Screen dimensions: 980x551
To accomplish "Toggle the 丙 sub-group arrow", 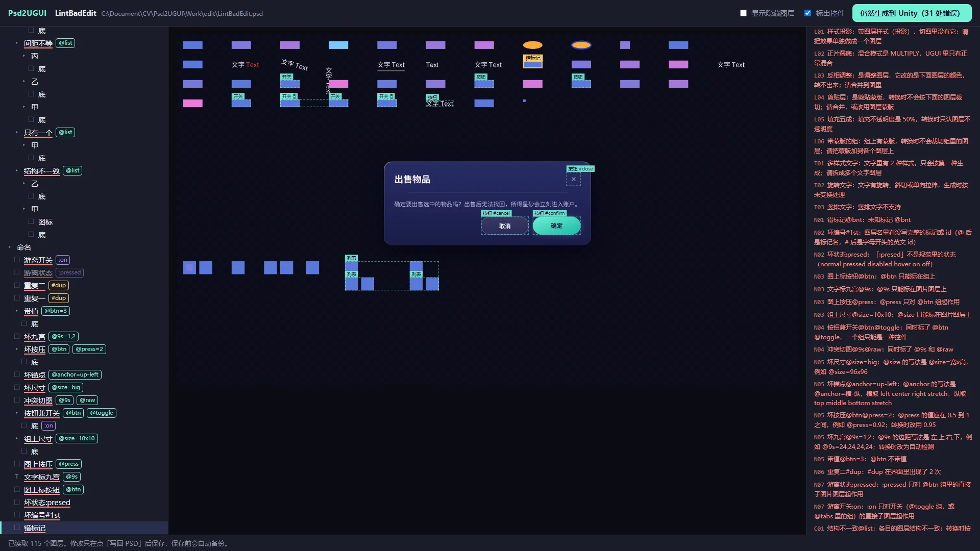I will 24,56.
